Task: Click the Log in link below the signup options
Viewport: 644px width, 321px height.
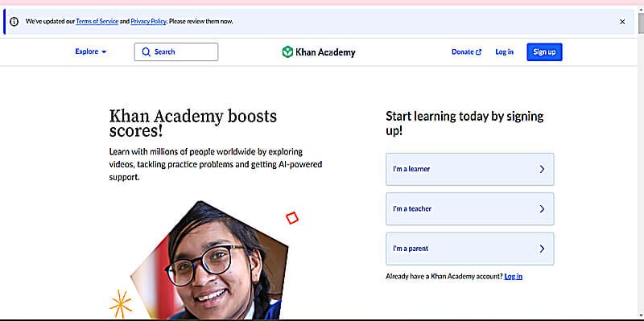Action: tap(514, 276)
